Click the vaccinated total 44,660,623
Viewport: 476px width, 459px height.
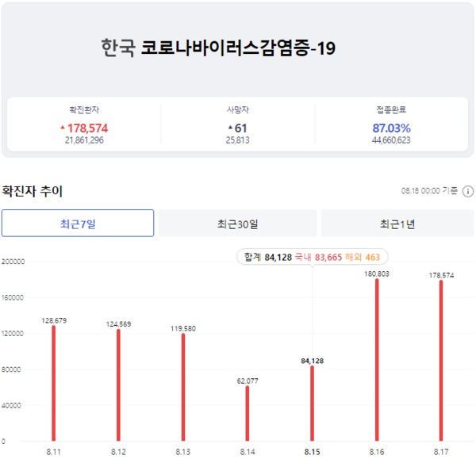point(391,140)
